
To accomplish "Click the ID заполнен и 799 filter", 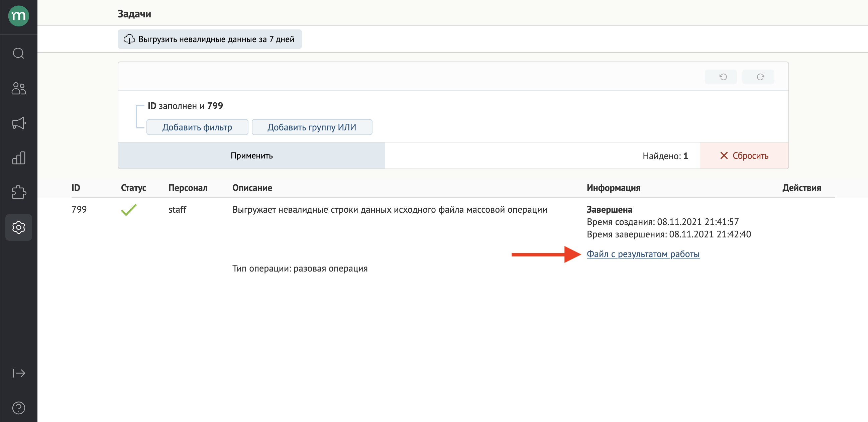I will (185, 106).
